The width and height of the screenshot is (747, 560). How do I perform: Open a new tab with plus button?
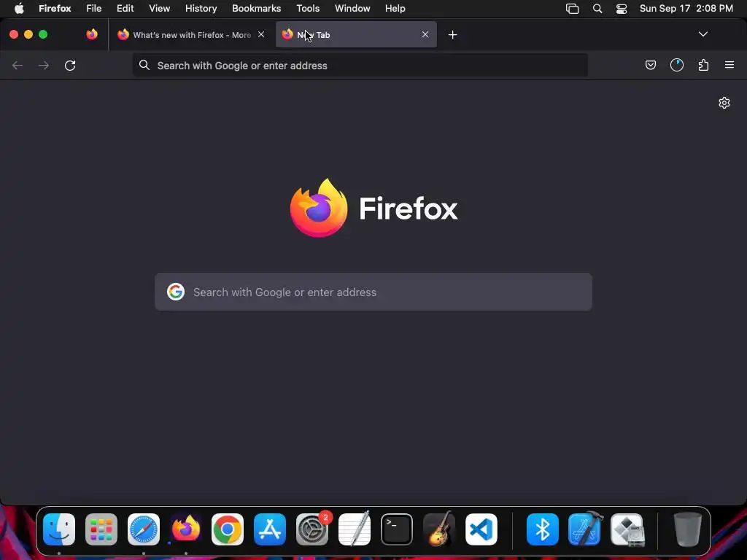(452, 35)
